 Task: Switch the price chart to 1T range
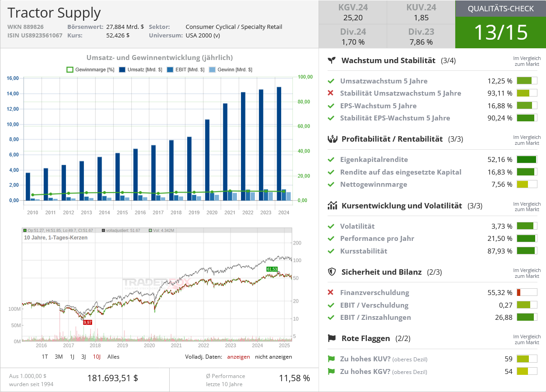click(45, 357)
